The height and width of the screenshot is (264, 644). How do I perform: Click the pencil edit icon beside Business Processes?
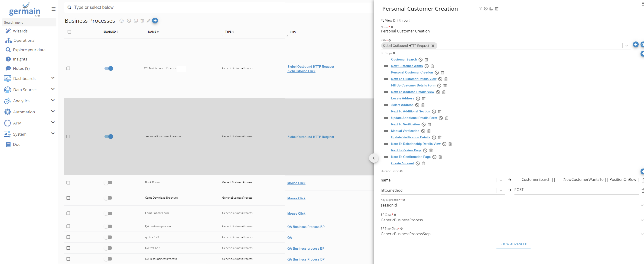point(149,21)
